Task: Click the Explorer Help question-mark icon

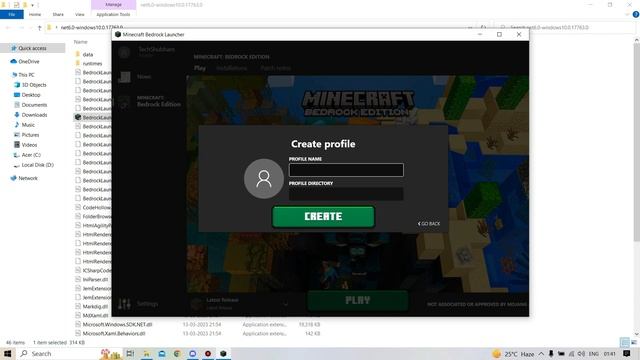Action: tap(636, 15)
